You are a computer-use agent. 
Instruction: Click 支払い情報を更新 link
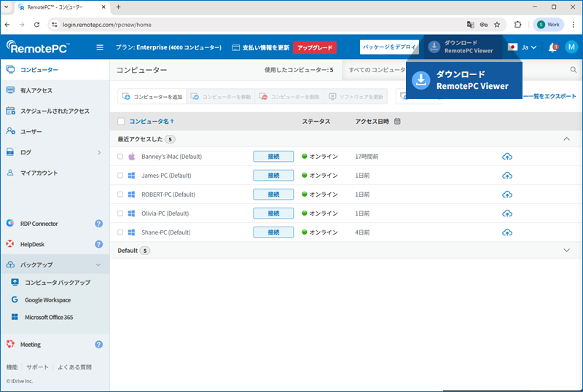[x=261, y=47]
